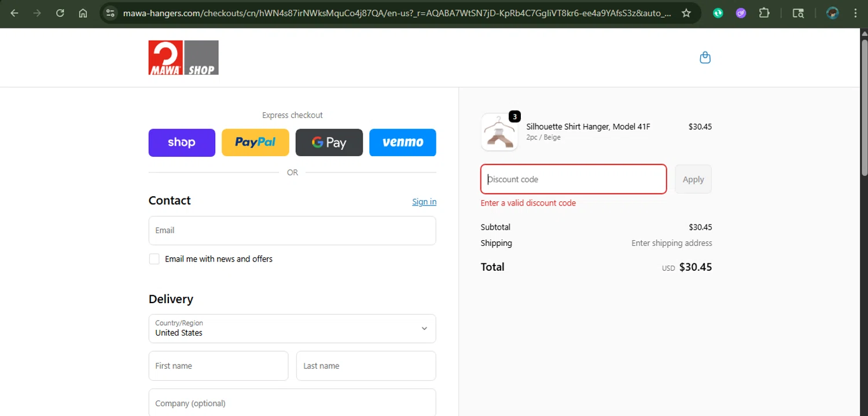The height and width of the screenshot is (416, 868).
Task: Check out with Google Pay
Action: [x=329, y=142]
